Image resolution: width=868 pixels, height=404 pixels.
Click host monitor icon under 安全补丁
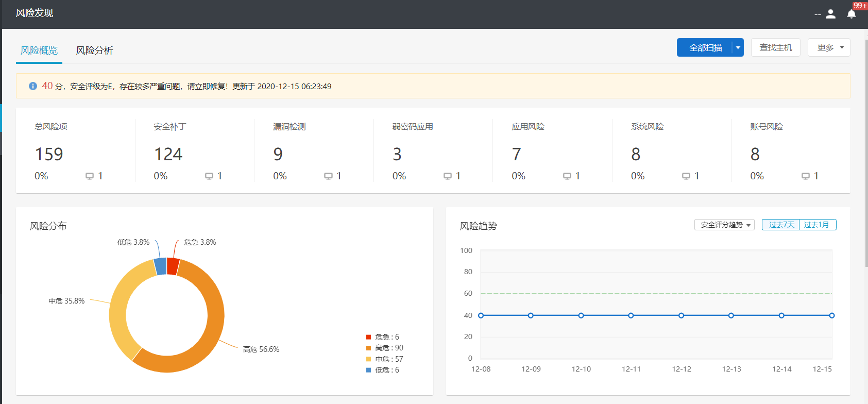[209, 176]
